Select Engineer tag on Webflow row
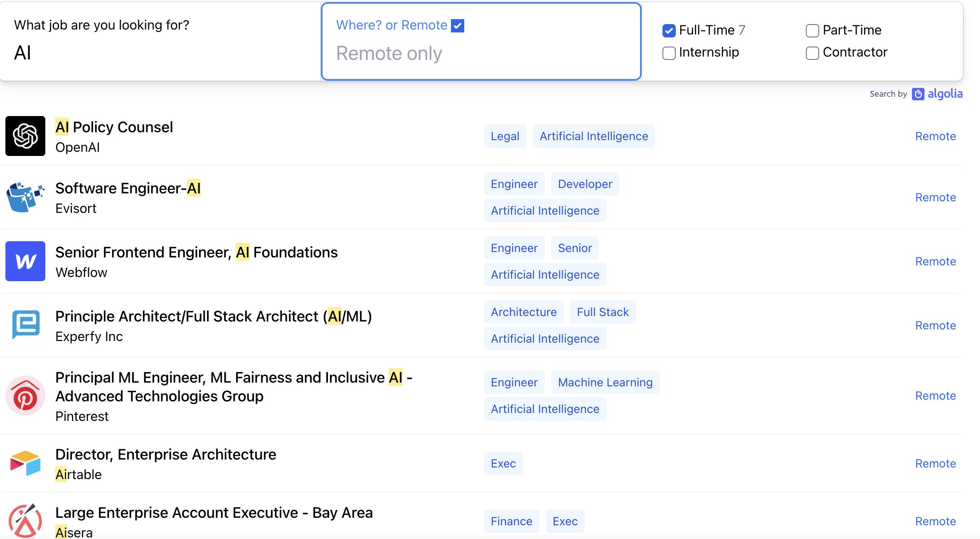 (x=514, y=248)
